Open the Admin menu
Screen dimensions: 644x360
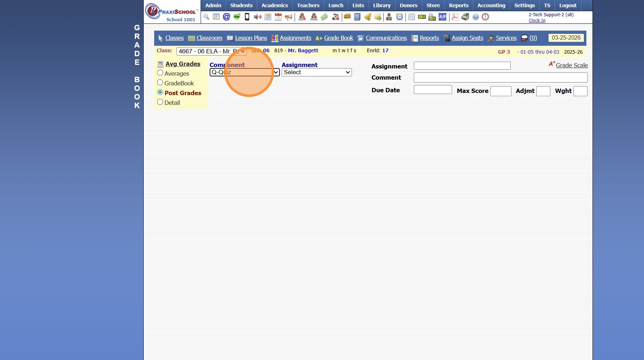point(213,5)
